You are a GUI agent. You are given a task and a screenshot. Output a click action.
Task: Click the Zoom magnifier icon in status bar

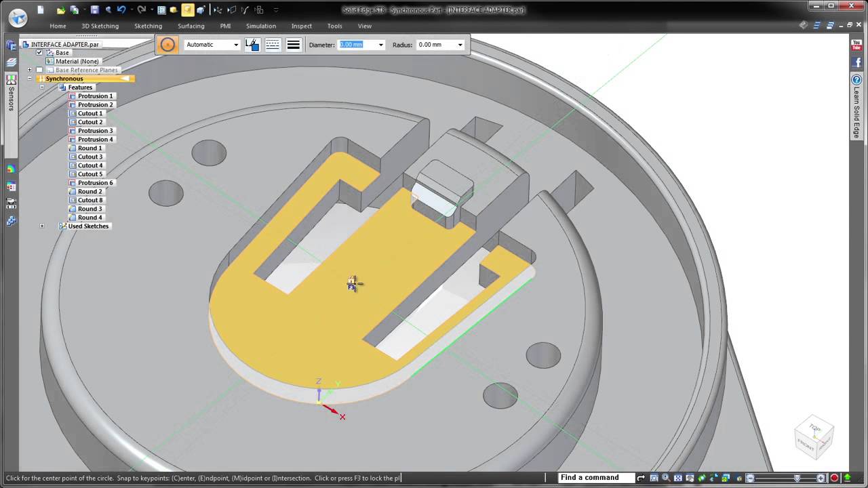tap(665, 478)
